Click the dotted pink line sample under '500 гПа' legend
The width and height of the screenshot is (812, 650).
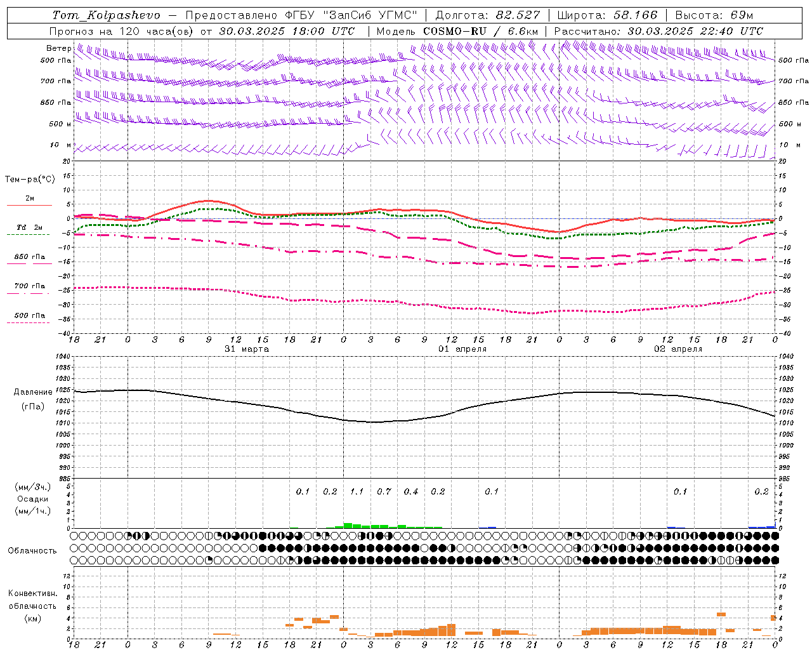tap(28, 322)
